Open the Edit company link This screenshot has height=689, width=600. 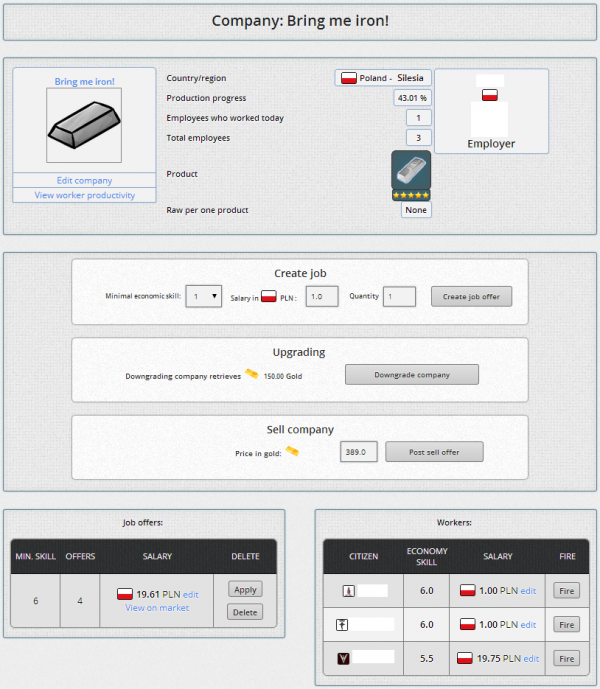coord(84,180)
